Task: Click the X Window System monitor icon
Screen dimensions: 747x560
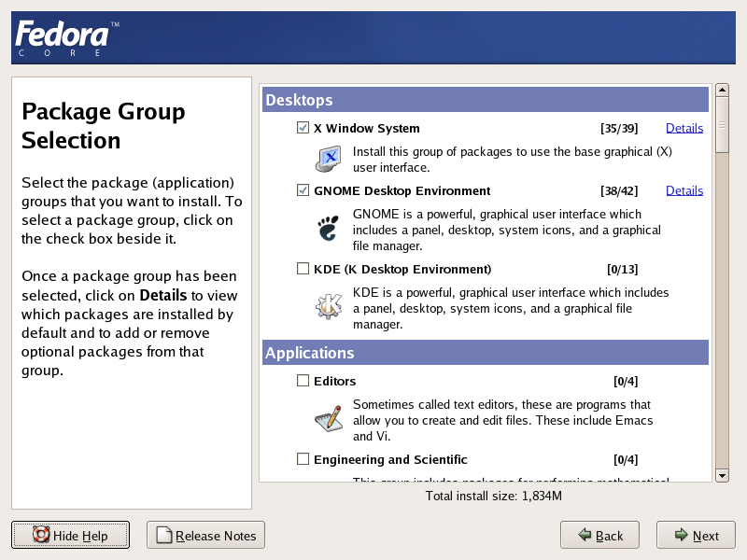Action: 329,159
